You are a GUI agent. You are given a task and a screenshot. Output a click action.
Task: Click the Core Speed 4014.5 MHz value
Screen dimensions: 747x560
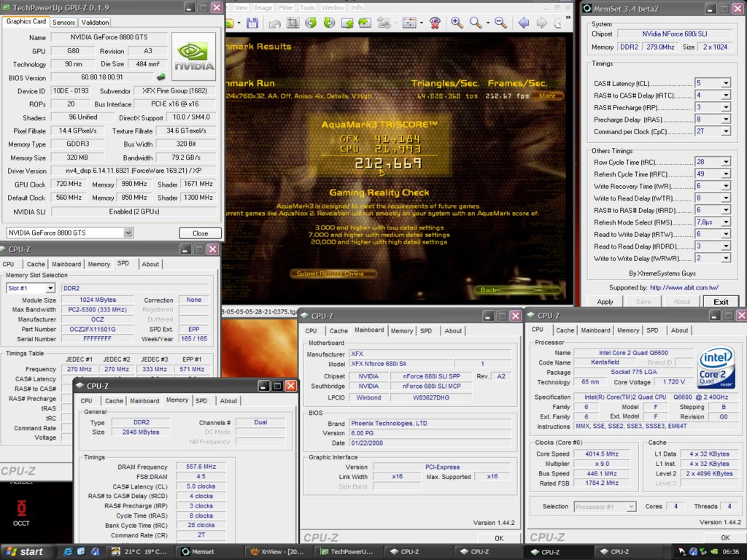602,454
